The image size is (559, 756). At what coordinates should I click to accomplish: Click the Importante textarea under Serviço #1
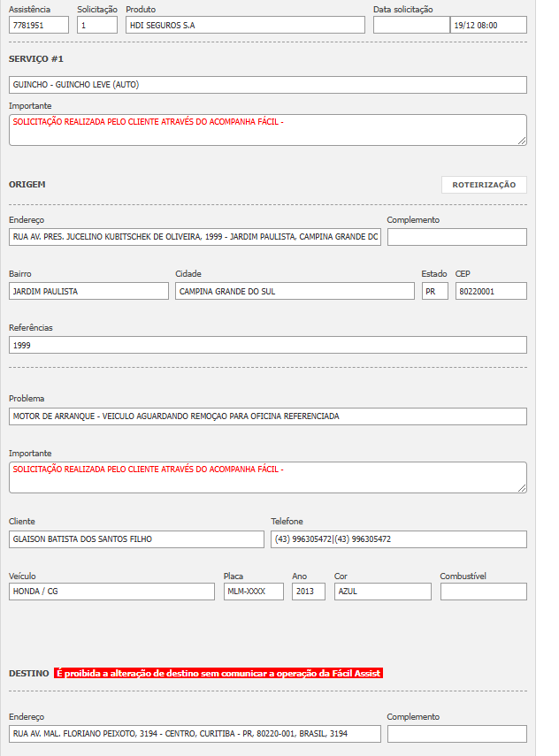click(x=267, y=130)
